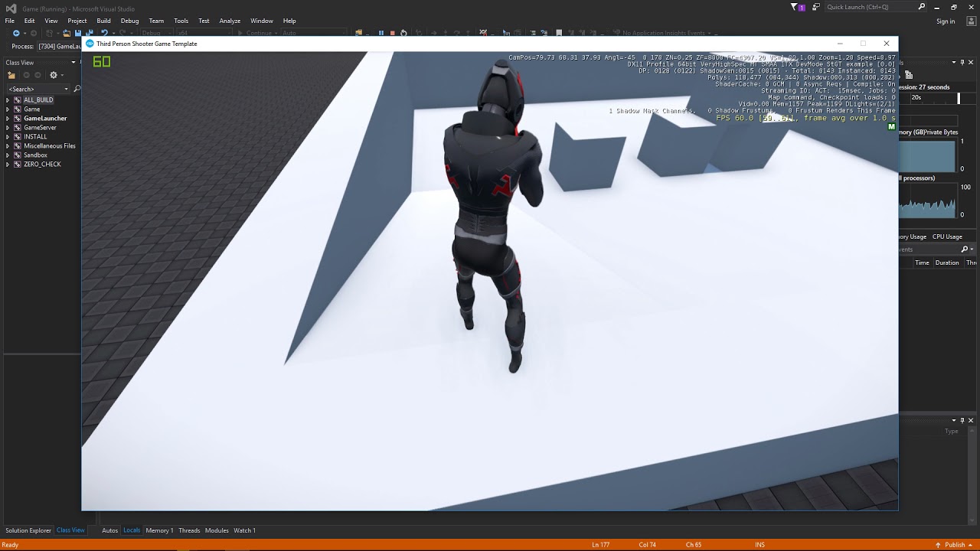Expand the Game project node
This screenshot has height=551, width=980.
[8, 109]
